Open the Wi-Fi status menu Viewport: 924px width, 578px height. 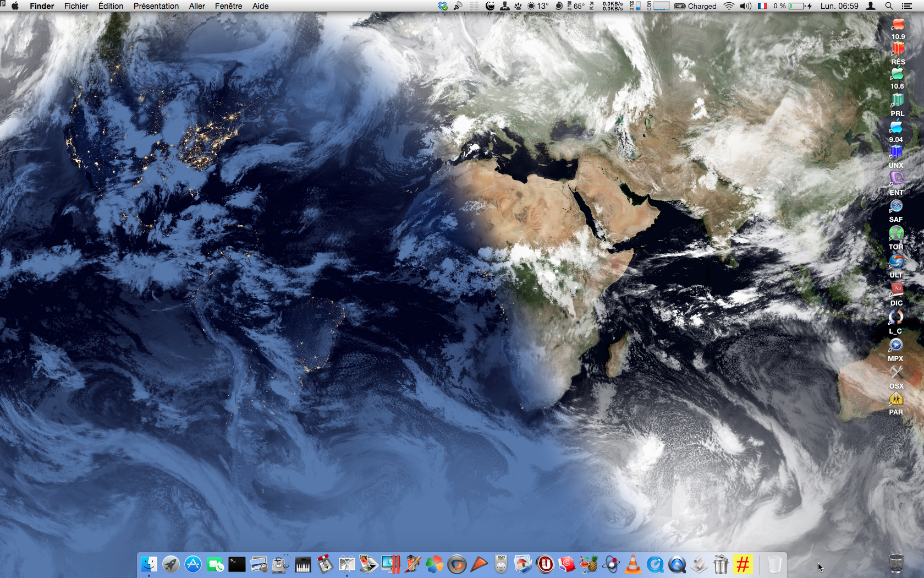click(729, 6)
